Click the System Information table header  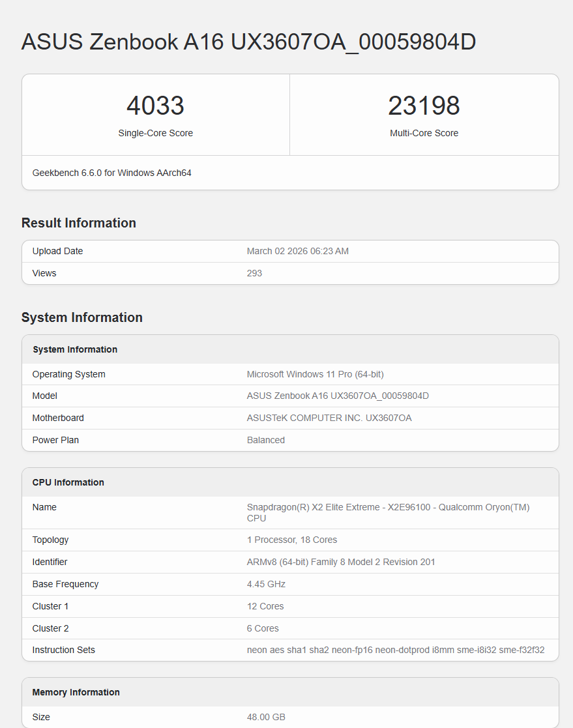click(x=75, y=349)
